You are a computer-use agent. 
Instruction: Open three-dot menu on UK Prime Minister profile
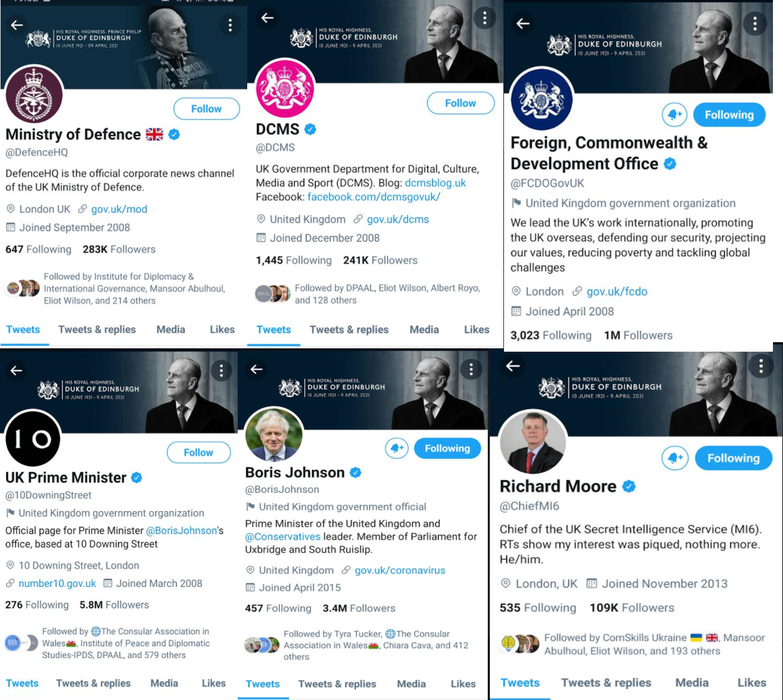coord(221,370)
